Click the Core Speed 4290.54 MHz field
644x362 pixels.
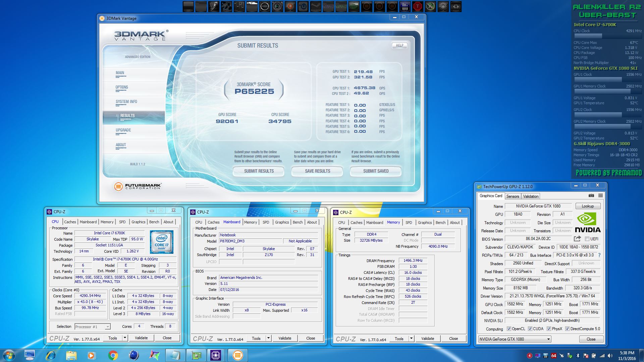tap(90, 296)
